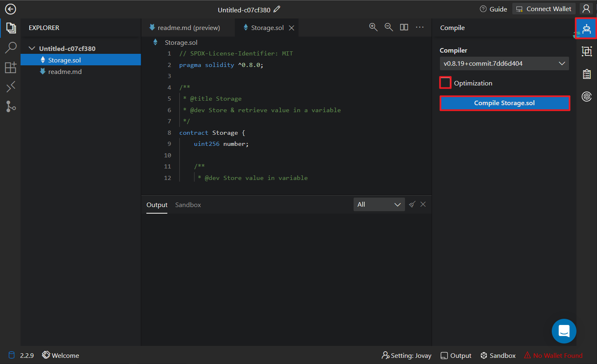Click the Compile Storage.sol button
Image resolution: width=597 pixels, height=364 pixels.
pos(504,103)
